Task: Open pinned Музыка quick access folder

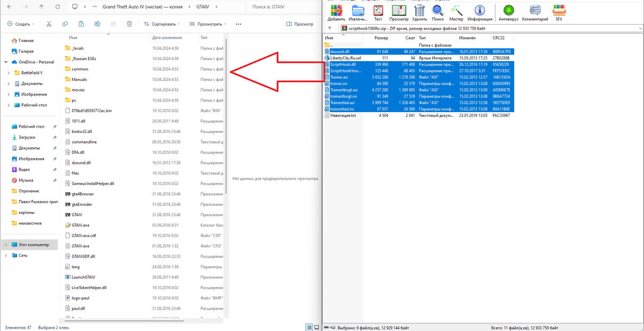Action: [26, 180]
